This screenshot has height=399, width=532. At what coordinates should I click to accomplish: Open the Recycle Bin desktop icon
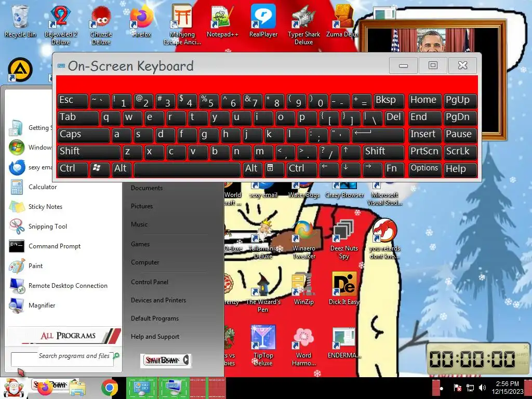click(20, 21)
